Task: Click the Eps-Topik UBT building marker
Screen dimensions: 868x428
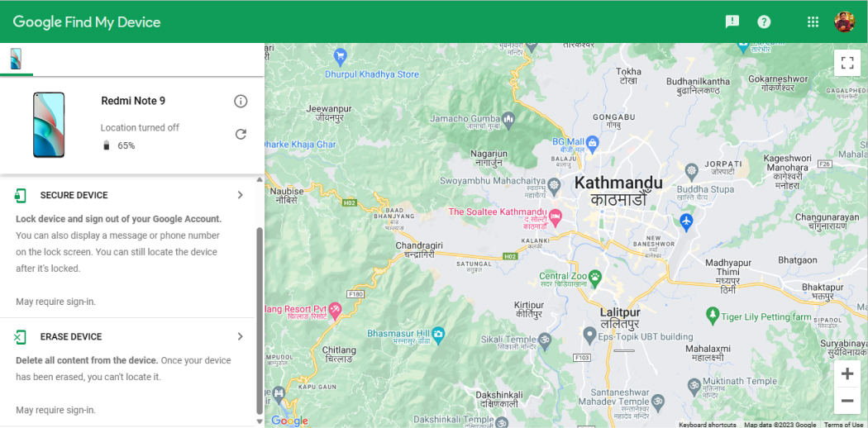Action: point(589,335)
